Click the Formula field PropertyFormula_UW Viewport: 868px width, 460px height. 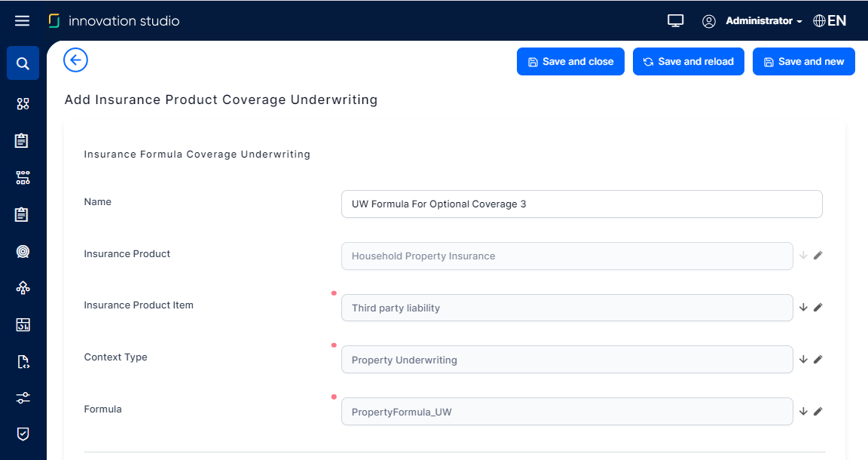[x=567, y=412]
